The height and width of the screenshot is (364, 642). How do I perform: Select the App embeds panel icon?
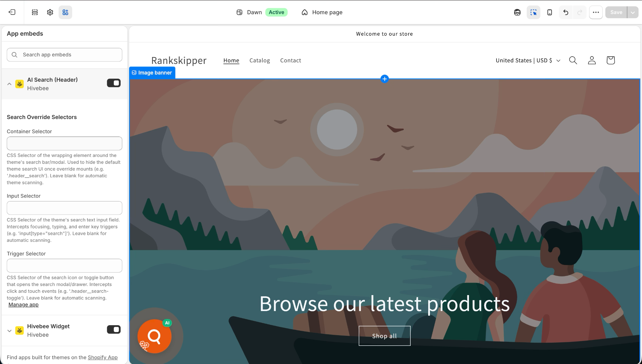(65, 12)
